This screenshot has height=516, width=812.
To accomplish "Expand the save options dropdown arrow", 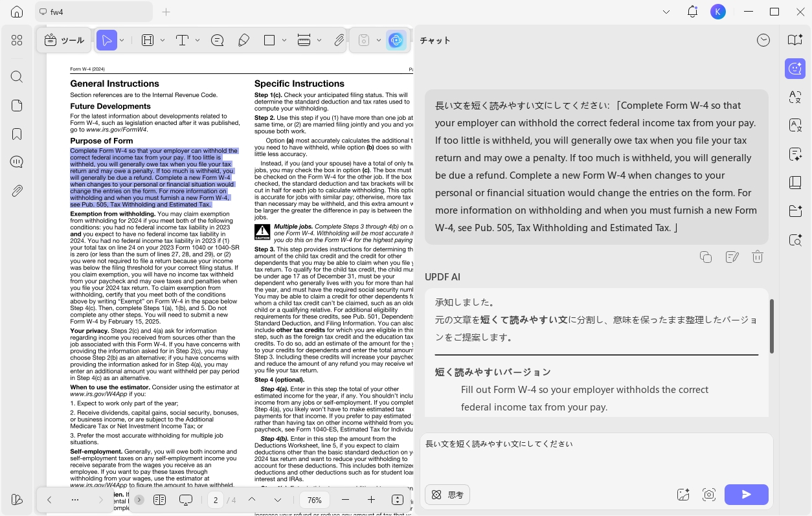I will click(378, 40).
